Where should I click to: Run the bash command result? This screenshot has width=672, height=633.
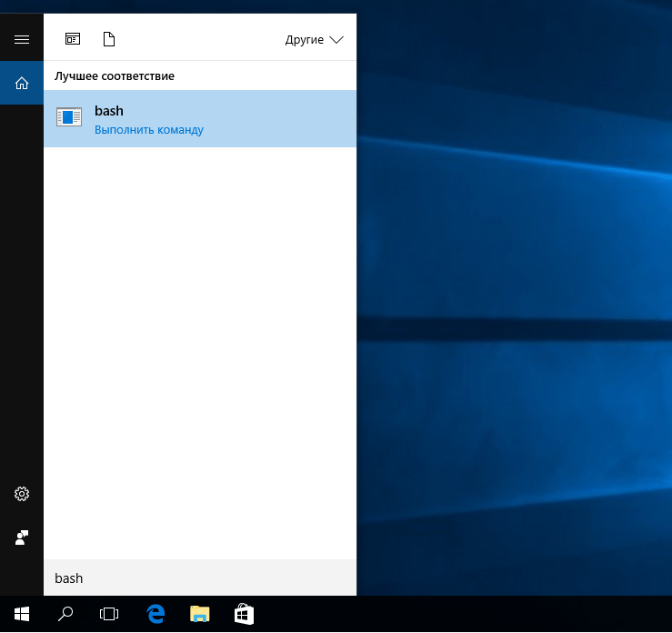click(200, 119)
